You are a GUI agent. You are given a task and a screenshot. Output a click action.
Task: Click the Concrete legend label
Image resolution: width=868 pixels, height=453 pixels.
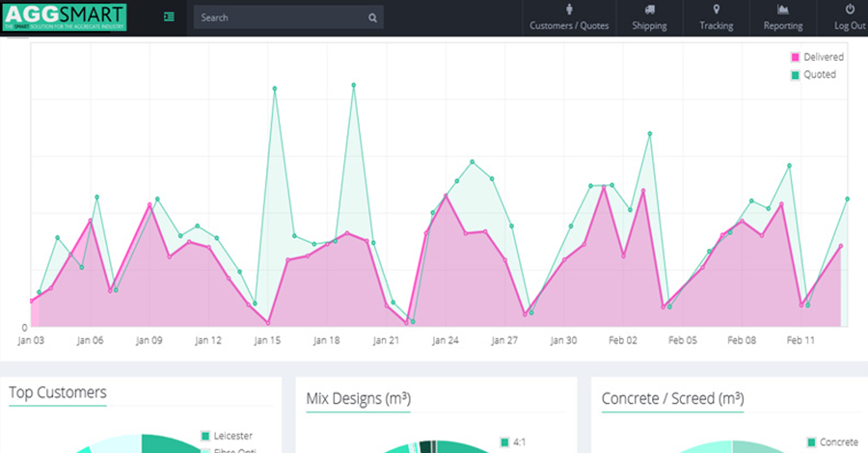pos(839,442)
